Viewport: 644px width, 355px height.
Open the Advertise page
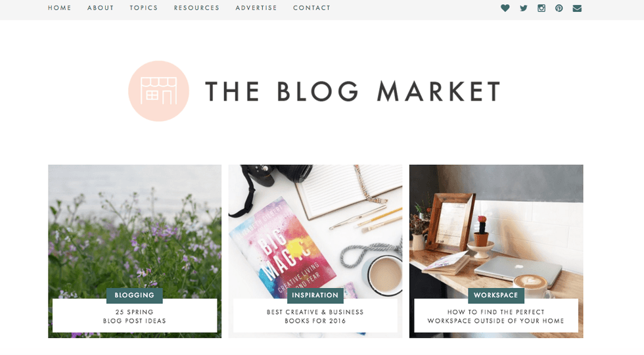coord(256,8)
